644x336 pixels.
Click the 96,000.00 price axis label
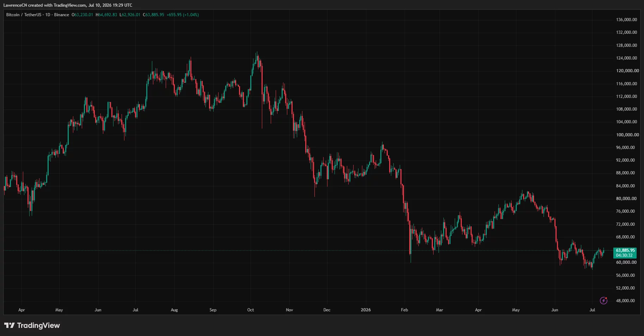pos(625,148)
